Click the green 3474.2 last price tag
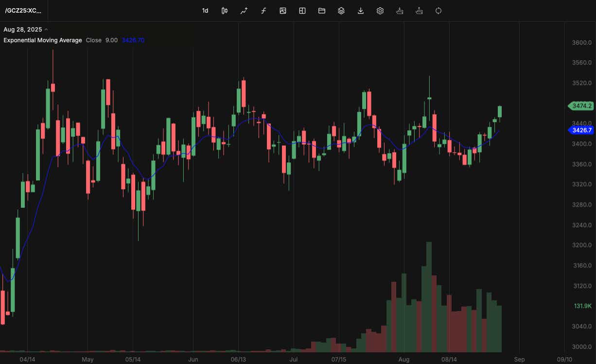 click(x=581, y=105)
